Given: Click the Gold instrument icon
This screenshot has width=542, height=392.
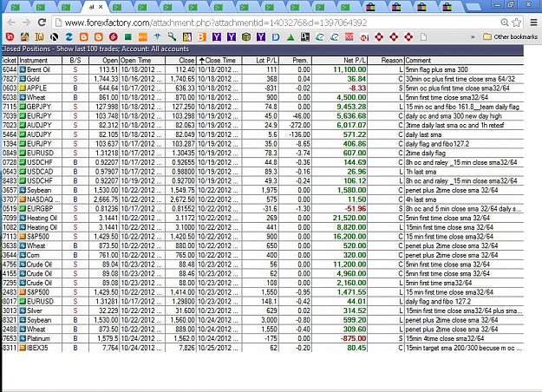Looking at the screenshot, I should click(x=23, y=79).
